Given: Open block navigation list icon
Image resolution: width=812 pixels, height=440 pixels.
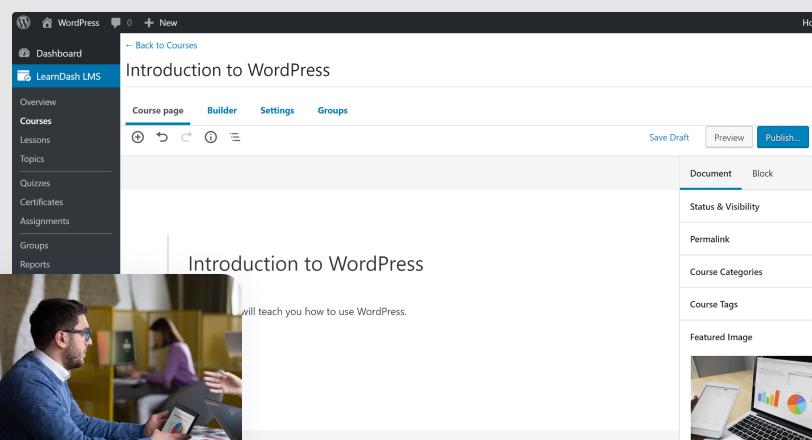Looking at the screenshot, I should (235, 137).
